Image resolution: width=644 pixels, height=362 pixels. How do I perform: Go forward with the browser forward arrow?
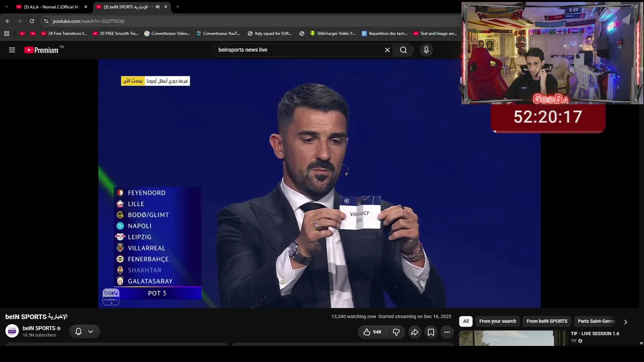tap(20, 21)
